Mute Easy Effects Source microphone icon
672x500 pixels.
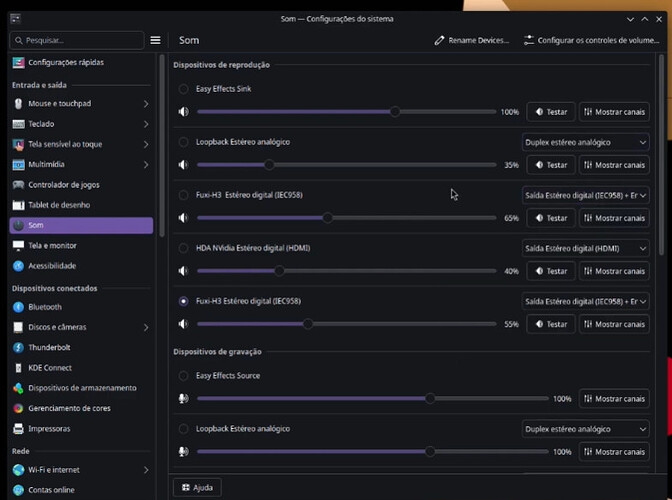click(183, 398)
